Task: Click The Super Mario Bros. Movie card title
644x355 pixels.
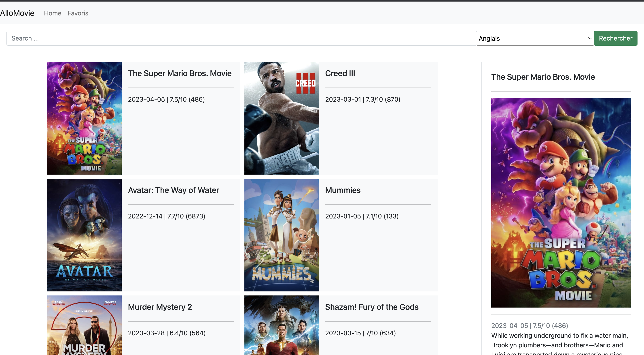Action: click(x=180, y=73)
